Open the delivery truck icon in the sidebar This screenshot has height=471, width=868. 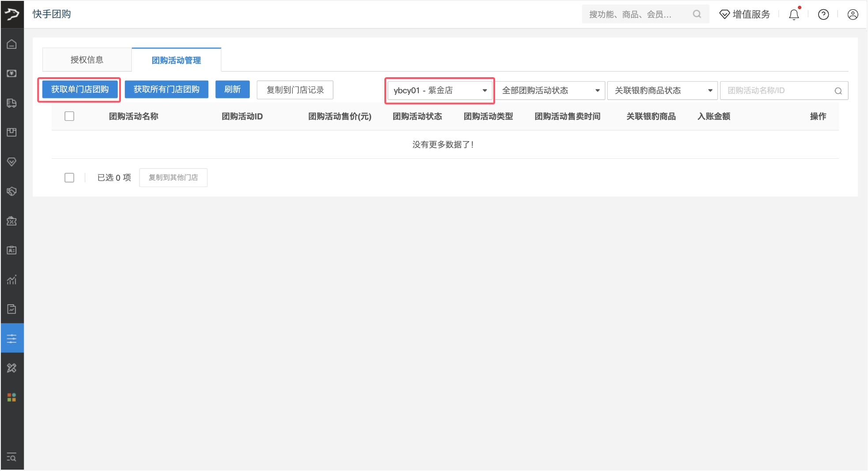click(x=12, y=103)
